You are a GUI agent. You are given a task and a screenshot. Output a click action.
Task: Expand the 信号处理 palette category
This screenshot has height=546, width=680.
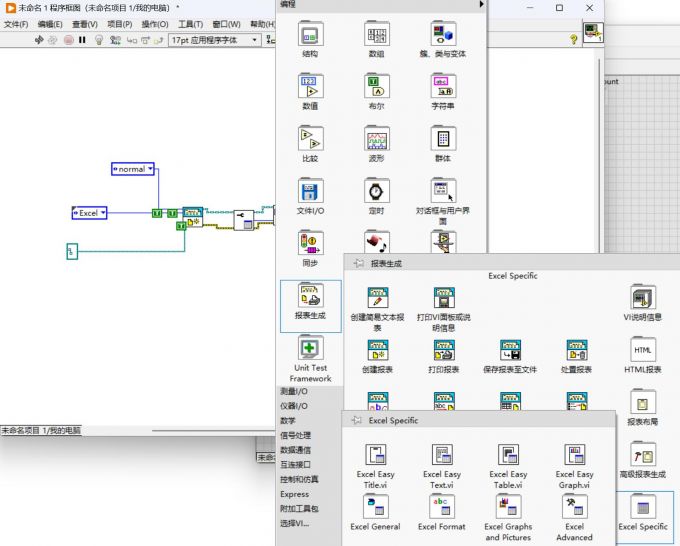pos(295,435)
